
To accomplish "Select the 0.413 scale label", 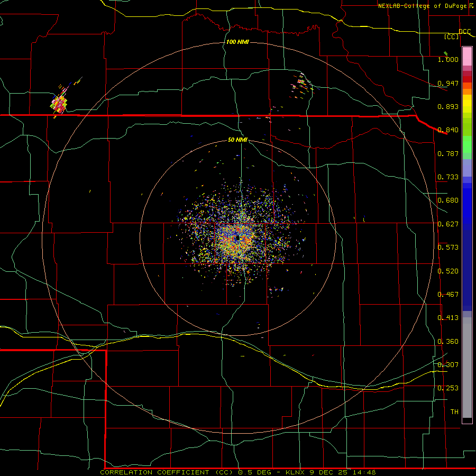I will pos(448,318).
